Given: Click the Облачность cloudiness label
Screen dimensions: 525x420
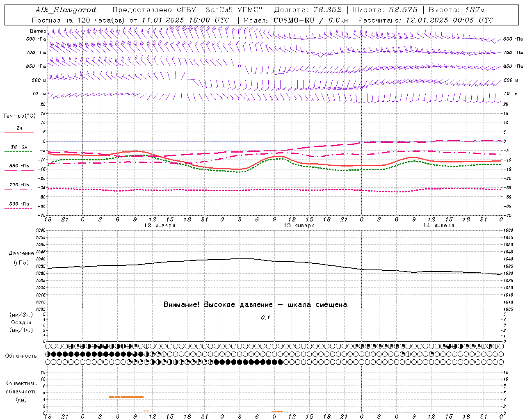Looking at the screenshot, I should (x=21, y=356).
